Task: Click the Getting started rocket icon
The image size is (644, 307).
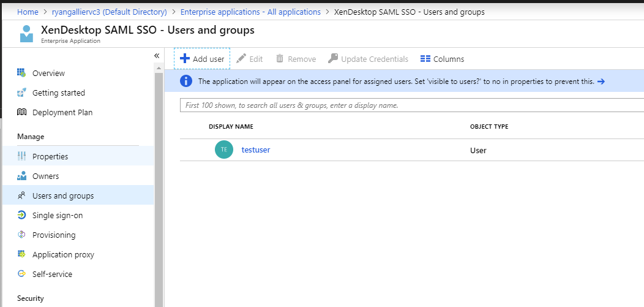Action: (x=21, y=93)
